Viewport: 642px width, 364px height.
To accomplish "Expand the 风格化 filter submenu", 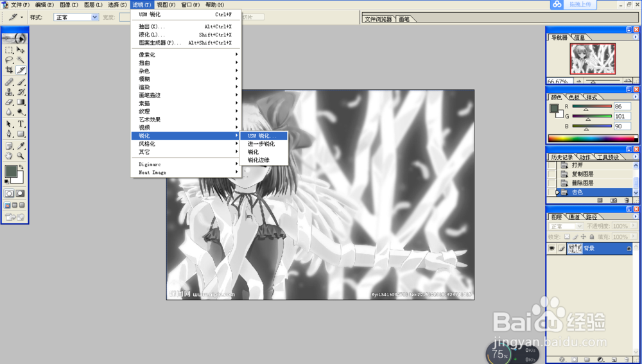I will pyautogui.click(x=186, y=144).
